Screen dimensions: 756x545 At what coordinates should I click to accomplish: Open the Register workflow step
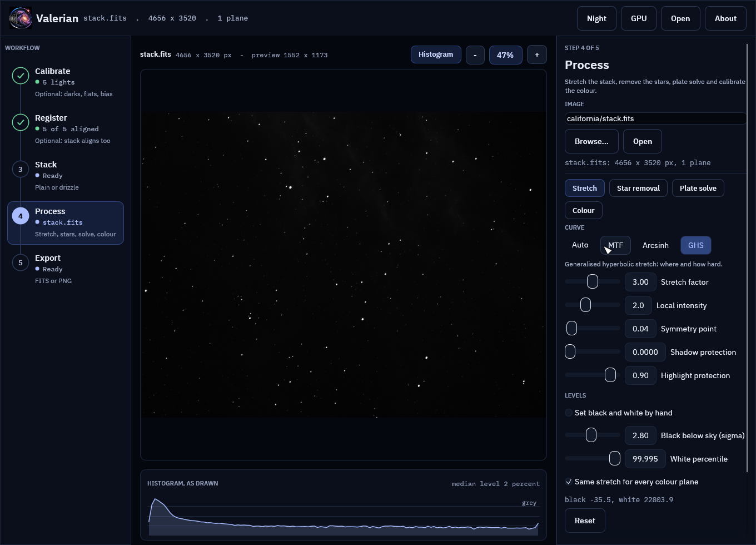(66, 129)
